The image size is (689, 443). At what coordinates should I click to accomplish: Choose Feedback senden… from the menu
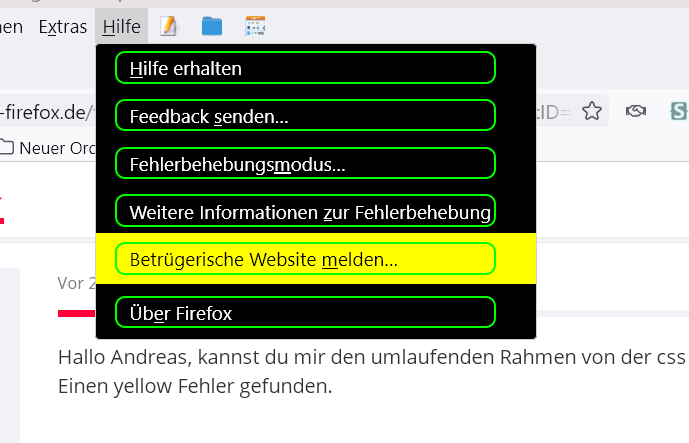click(x=305, y=116)
